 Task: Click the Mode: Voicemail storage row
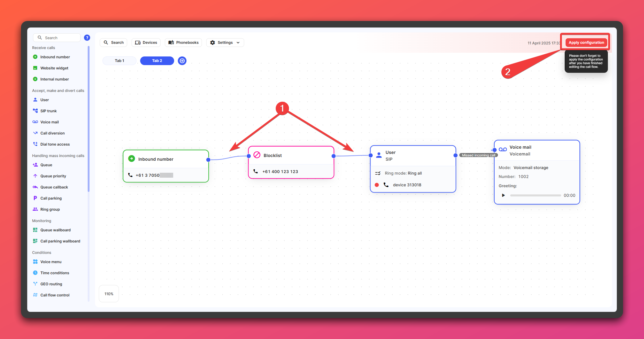(524, 167)
